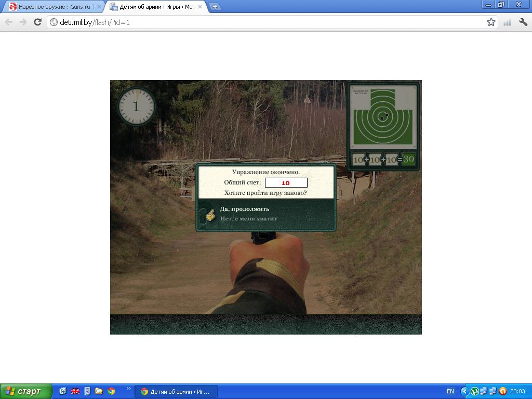Click the first shot score box 10
Viewport: 532px width, 399px height.
[358, 159]
